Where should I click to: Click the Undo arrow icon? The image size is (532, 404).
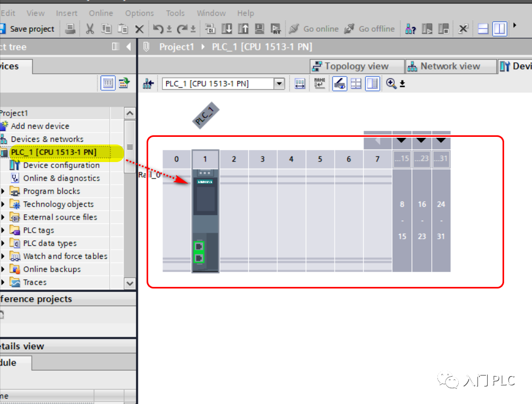point(158,29)
